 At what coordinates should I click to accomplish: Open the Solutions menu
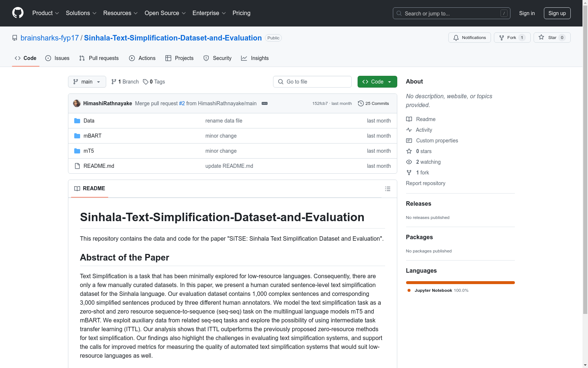coord(81,13)
